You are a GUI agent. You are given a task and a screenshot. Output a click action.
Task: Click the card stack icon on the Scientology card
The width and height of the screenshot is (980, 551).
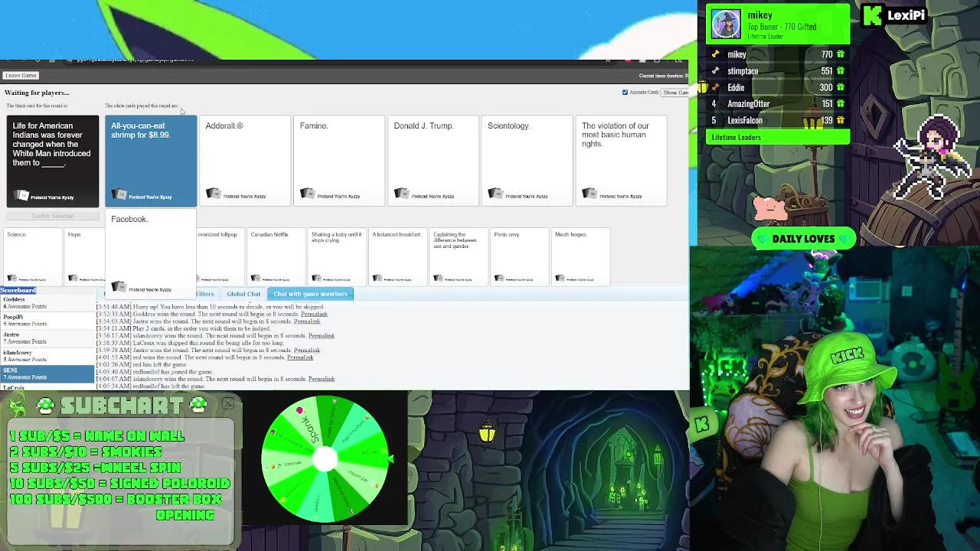click(x=495, y=194)
